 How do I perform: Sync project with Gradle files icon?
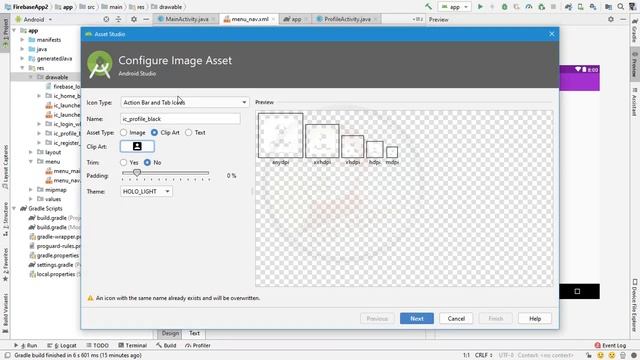568,7
